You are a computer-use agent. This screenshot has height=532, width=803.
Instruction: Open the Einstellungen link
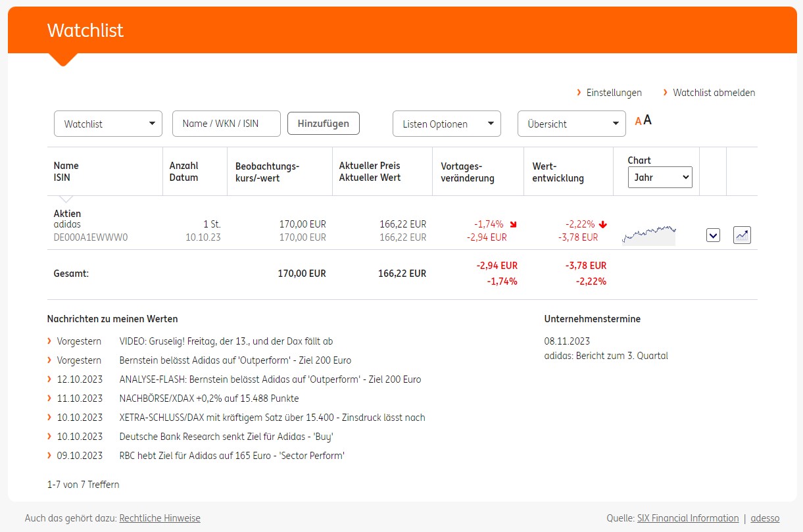614,93
